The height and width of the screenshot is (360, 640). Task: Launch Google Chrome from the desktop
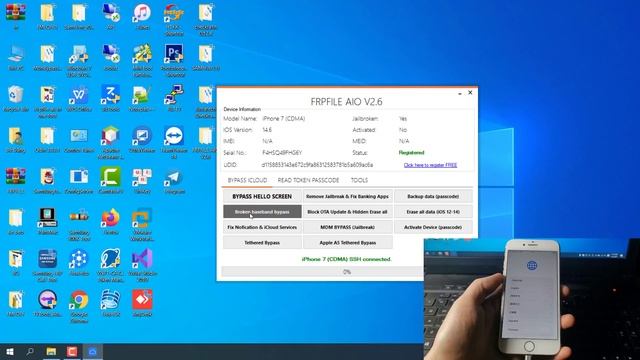79,306
